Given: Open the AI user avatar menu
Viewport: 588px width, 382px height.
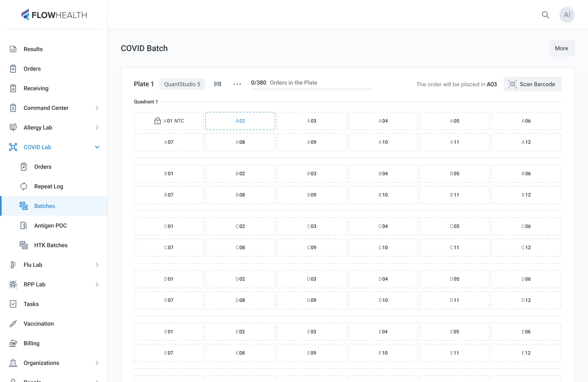Looking at the screenshot, I should [x=567, y=15].
